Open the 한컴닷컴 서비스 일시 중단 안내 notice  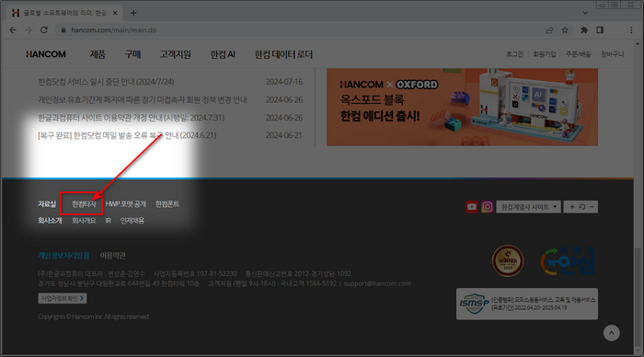106,82
